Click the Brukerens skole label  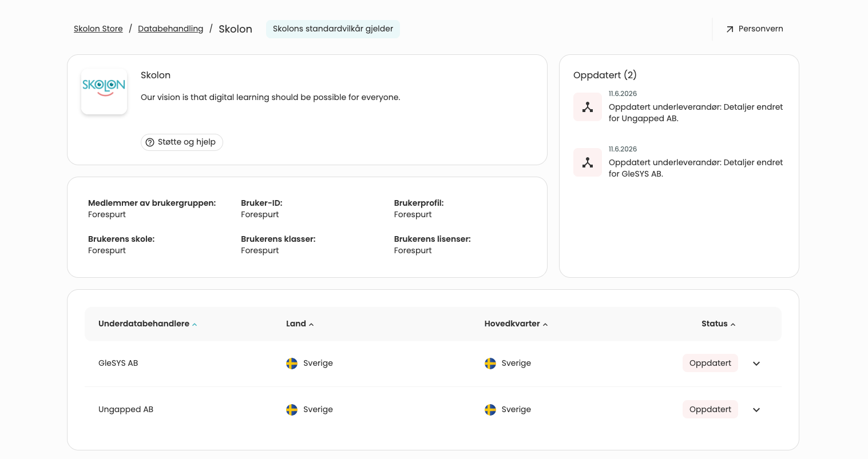pos(121,240)
